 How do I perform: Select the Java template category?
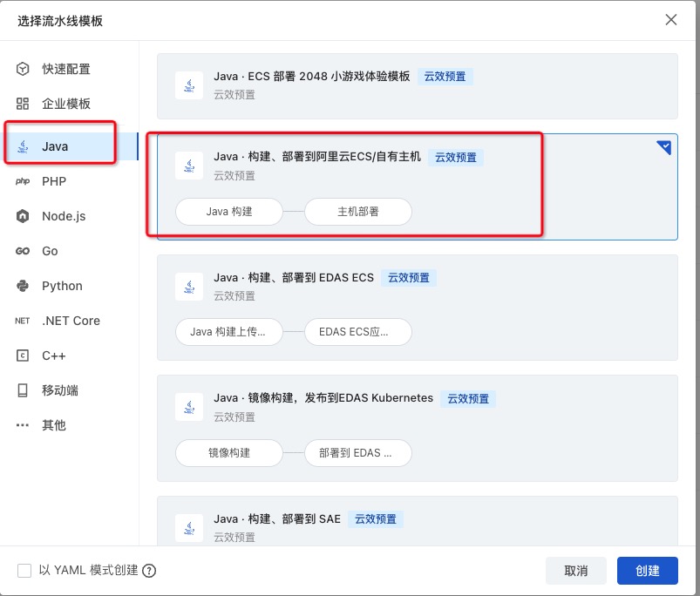click(70, 146)
